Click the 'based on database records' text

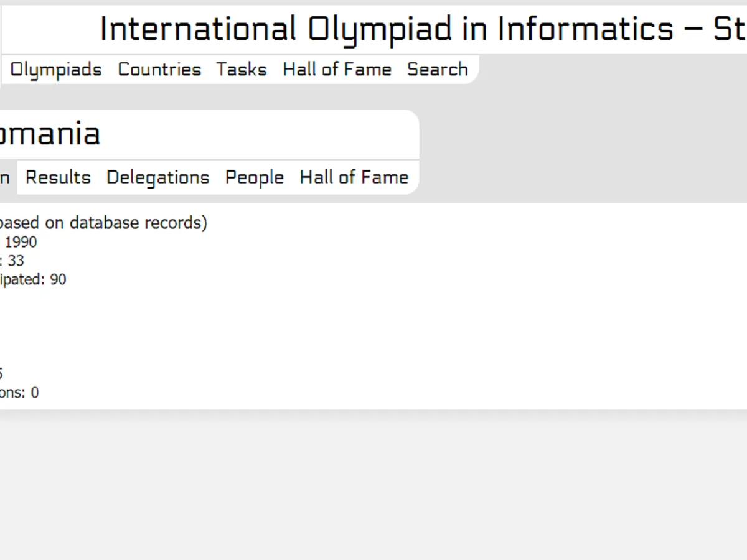tap(103, 223)
